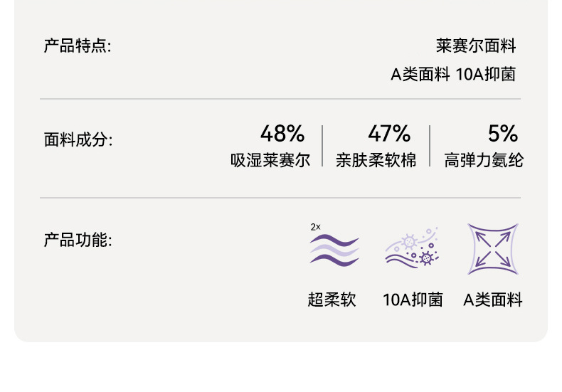Click the 47% figure
The width and height of the screenshot is (562, 392).
coord(389,133)
